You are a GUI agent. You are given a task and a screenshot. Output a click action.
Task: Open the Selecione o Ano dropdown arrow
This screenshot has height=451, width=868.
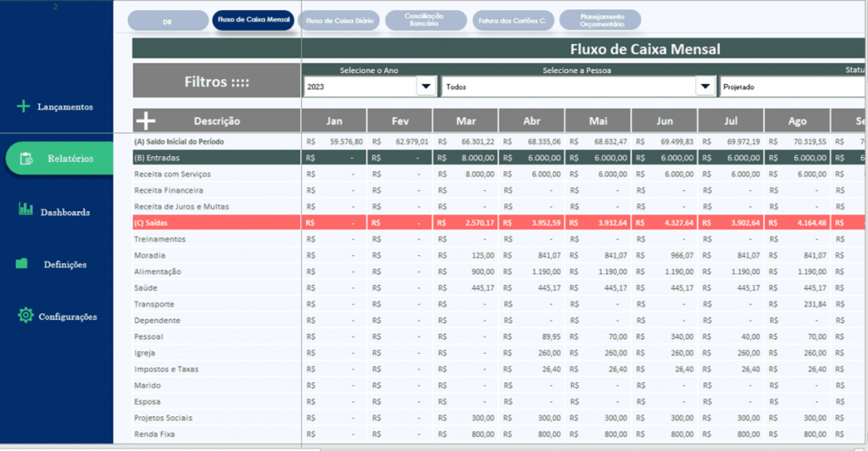tap(426, 86)
